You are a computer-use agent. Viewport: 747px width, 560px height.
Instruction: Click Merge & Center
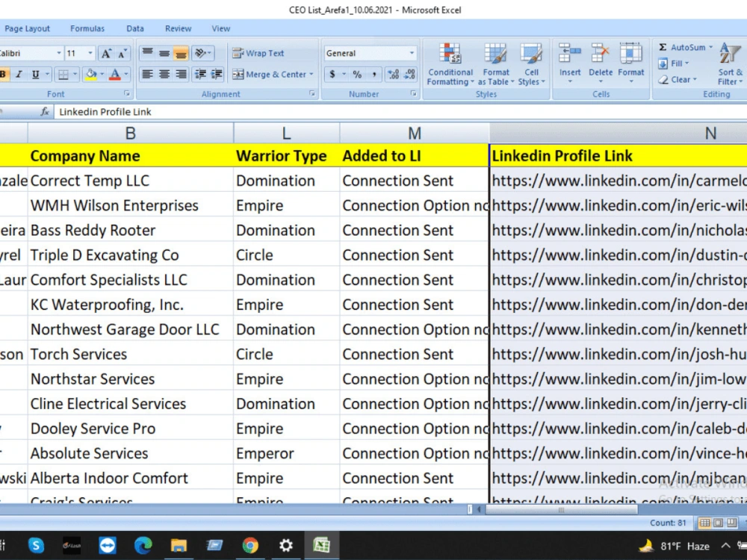pos(270,74)
